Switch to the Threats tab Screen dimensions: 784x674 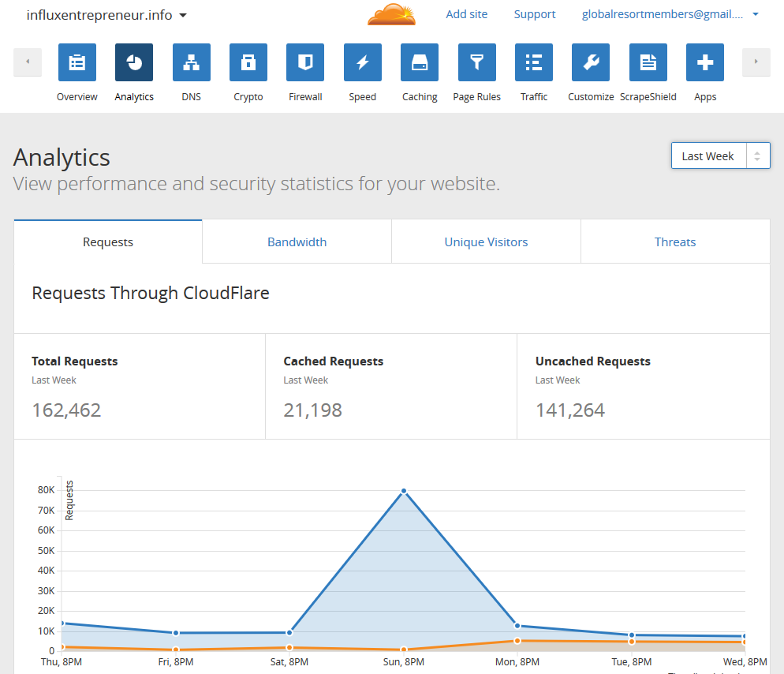pyautogui.click(x=675, y=242)
